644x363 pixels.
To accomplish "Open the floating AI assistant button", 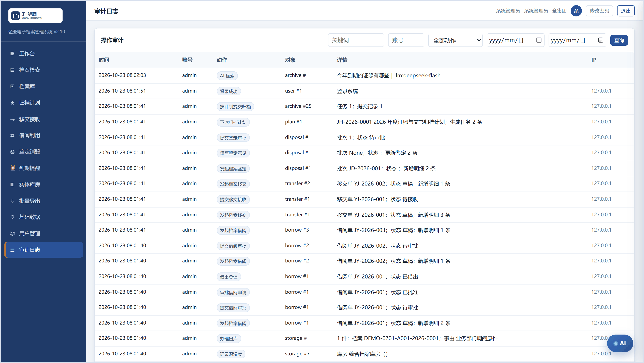I will [x=620, y=343].
